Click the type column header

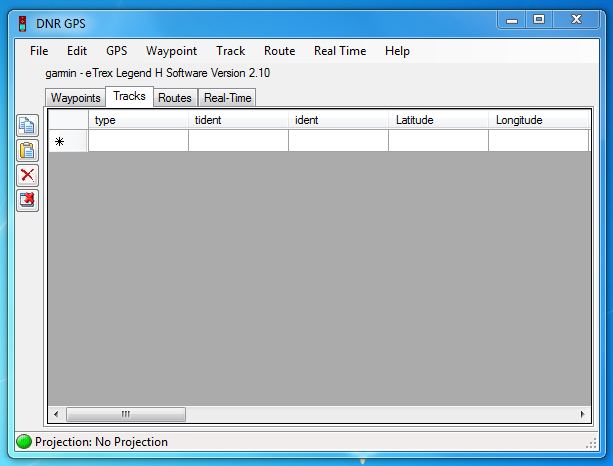[138, 120]
